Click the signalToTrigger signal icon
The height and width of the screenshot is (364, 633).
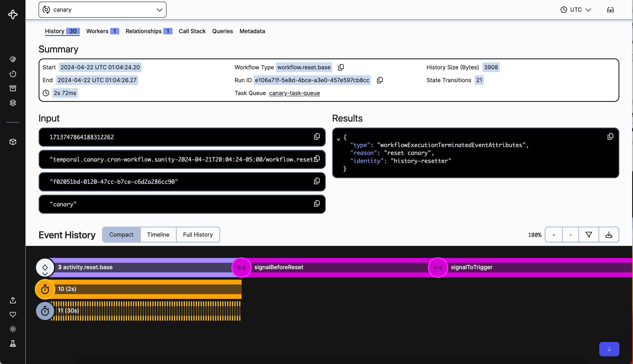tap(438, 268)
